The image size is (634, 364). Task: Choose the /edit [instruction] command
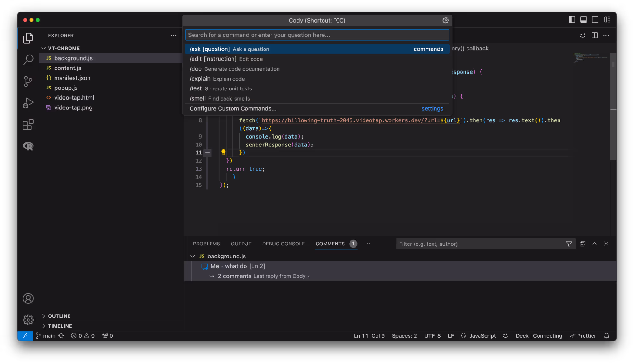(x=317, y=59)
